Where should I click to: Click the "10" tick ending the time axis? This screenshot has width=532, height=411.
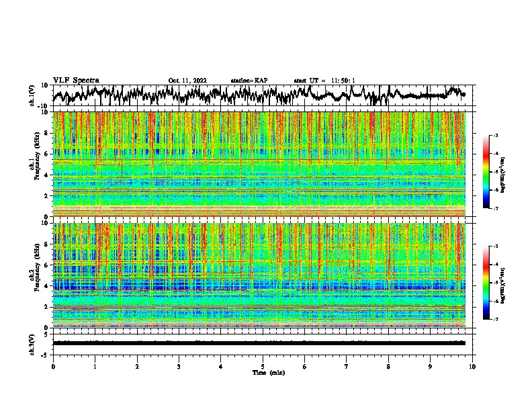(472, 367)
